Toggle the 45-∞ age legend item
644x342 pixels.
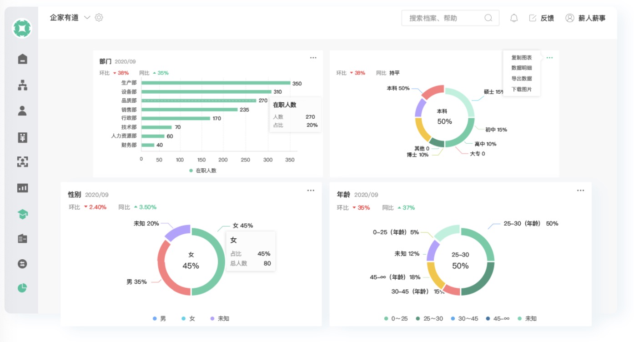pos(498,318)
